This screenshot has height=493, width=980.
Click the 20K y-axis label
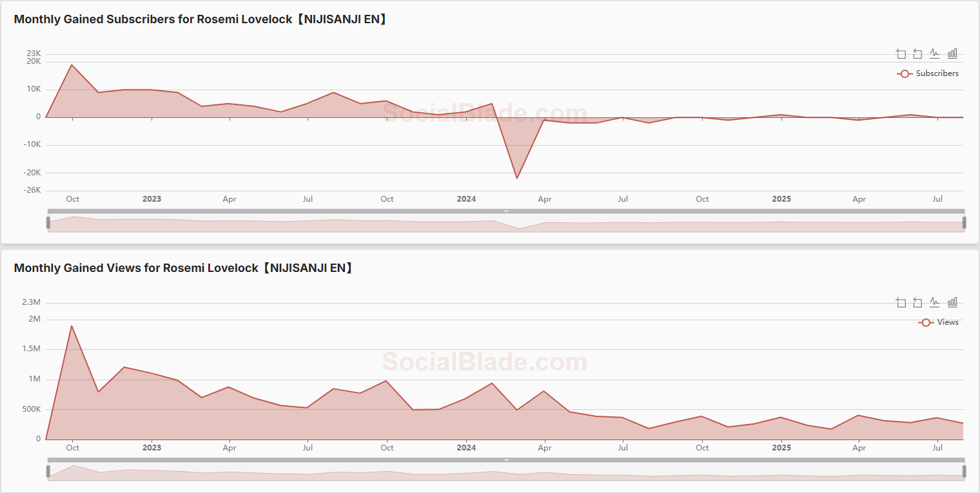point(34,62)
